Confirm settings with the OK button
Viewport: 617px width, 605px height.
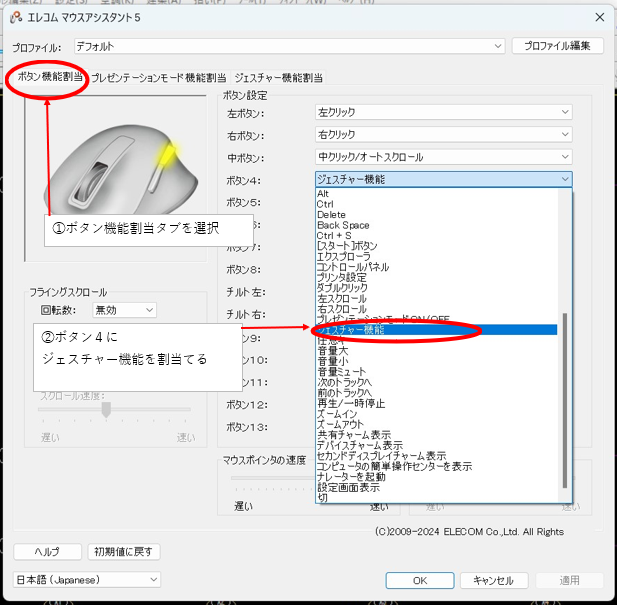[x=420, y=580]
